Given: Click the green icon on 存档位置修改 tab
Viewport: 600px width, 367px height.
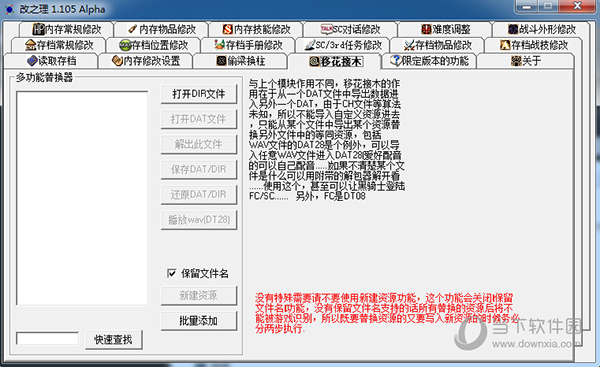Looking at the screenshot, I should (x=125, y=45).
